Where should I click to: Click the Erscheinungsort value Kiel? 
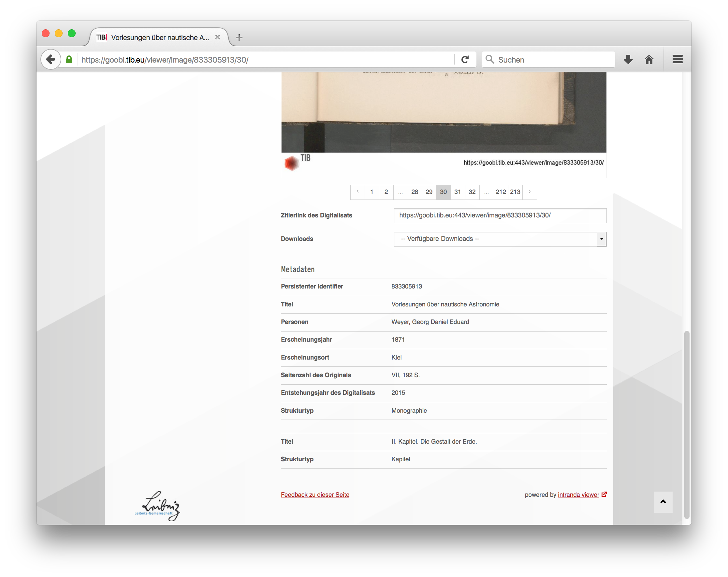(396, 357)
